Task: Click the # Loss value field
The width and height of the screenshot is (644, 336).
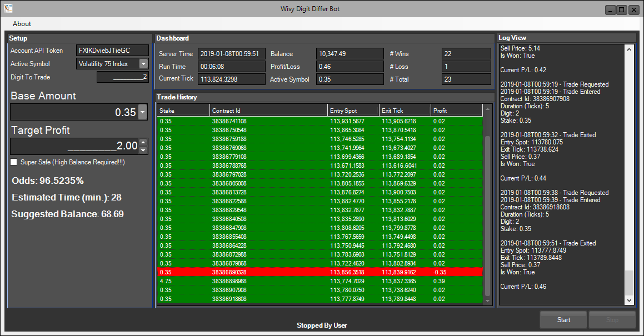Action: 466,67
